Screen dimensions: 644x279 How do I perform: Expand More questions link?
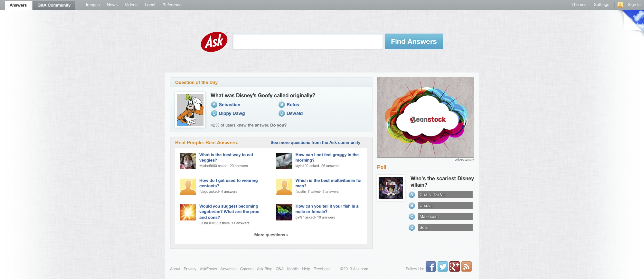coord(271,235)
